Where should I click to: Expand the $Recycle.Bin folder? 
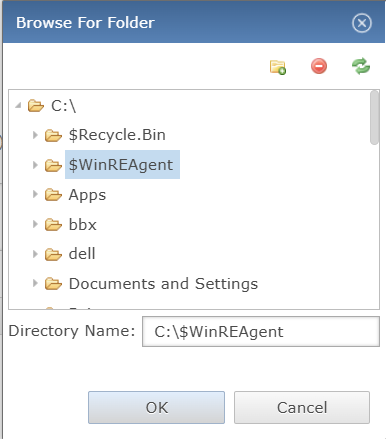coord(35,135)
